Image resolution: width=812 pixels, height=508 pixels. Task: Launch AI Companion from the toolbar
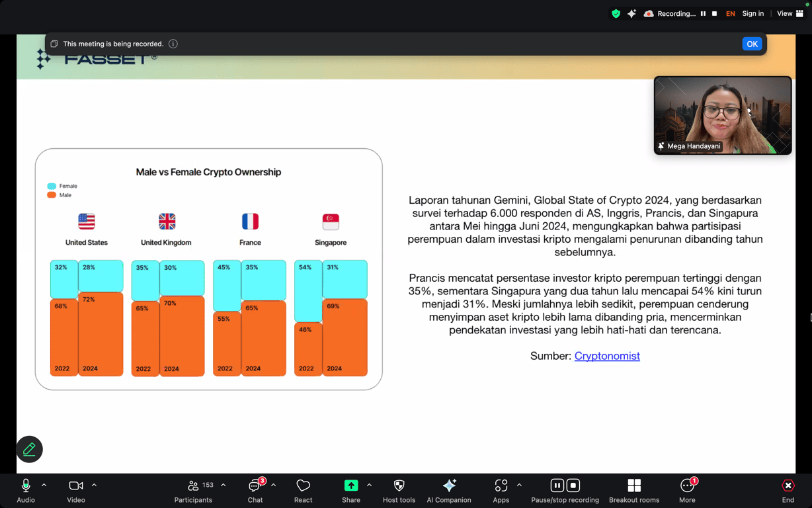pos(449,491)
